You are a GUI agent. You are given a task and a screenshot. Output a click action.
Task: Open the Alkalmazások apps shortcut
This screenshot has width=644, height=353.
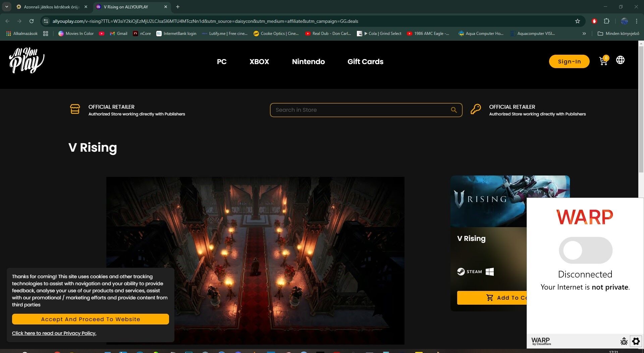pyautogui.click(x=22, y=34)
